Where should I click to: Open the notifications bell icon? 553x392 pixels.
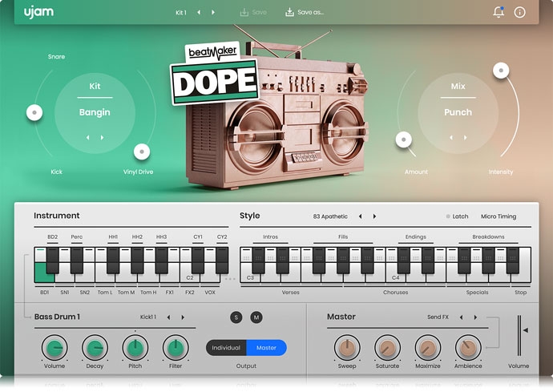499,12
